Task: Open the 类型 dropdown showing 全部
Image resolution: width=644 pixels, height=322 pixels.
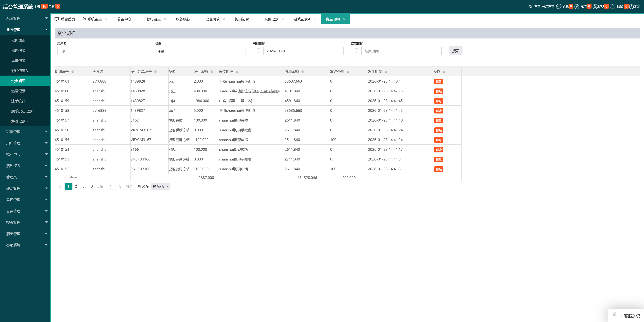Action: tap(200, 51)
